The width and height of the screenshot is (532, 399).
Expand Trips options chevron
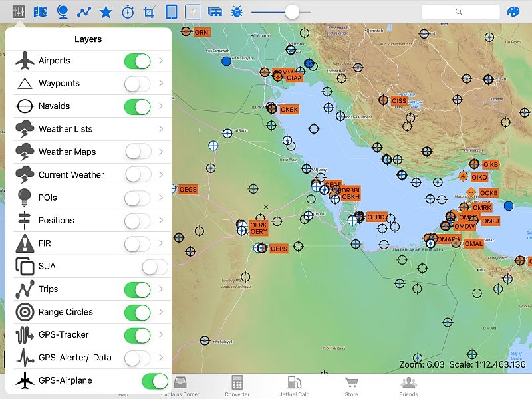click(x=161, y=289)
